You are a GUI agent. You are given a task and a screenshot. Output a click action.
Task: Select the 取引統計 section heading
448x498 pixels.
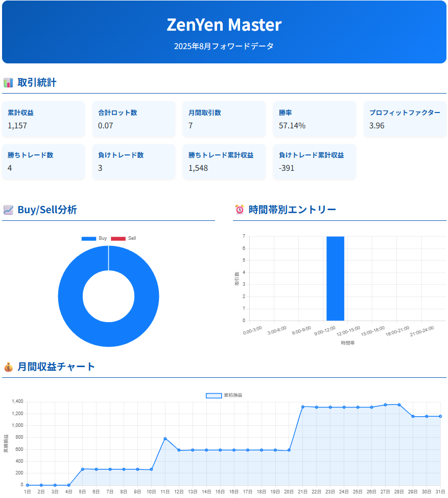(37, 83)
